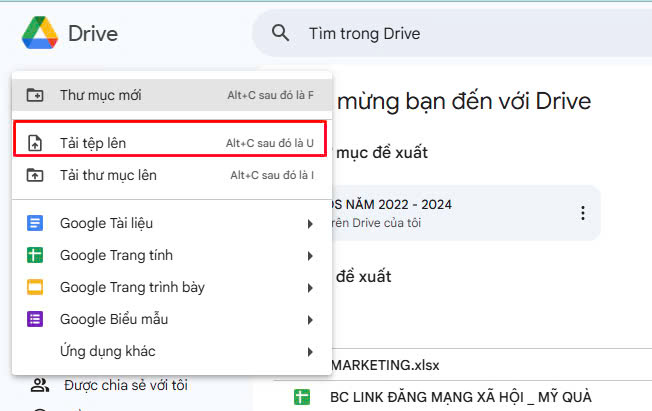The height and width of the screenshot is (411, 652).
Task: Select Google Tài liệu menu entry
Action: [x=172, y=223]
